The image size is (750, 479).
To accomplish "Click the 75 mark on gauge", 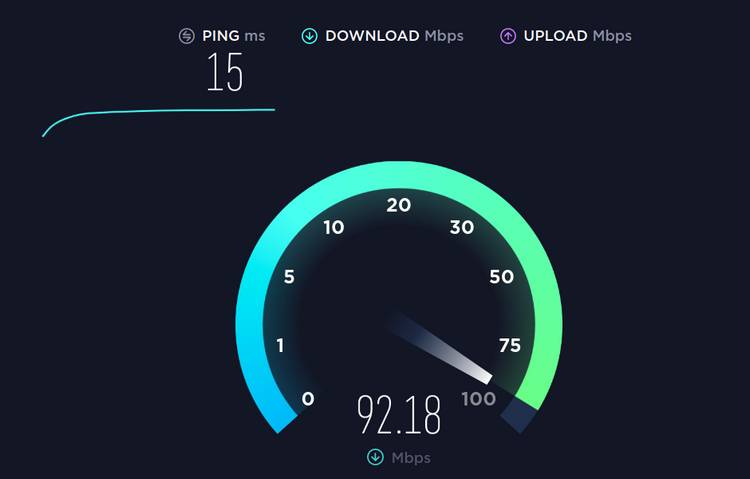I will (x=509, y=345).
